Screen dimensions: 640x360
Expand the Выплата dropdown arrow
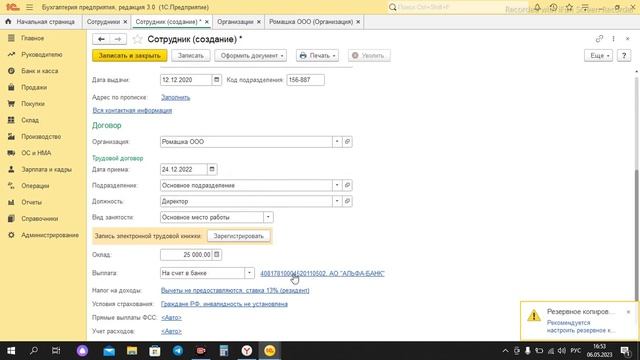coord(249,273)
